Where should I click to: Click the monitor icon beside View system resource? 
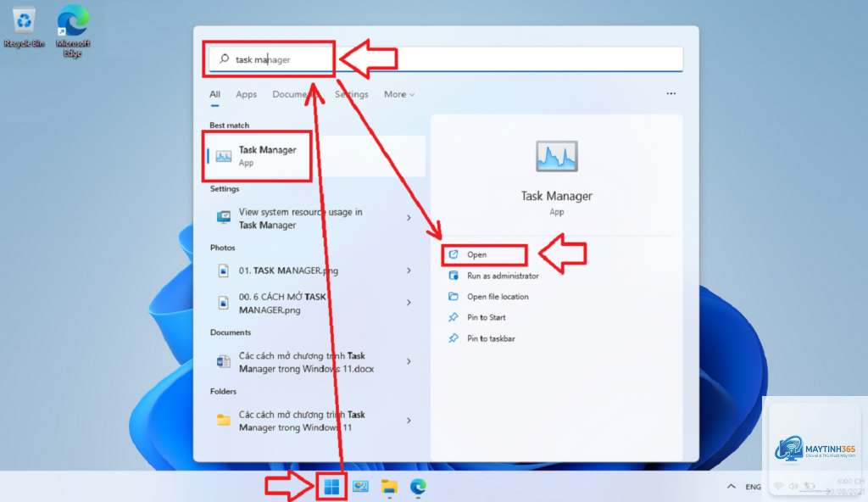point(224,218)
